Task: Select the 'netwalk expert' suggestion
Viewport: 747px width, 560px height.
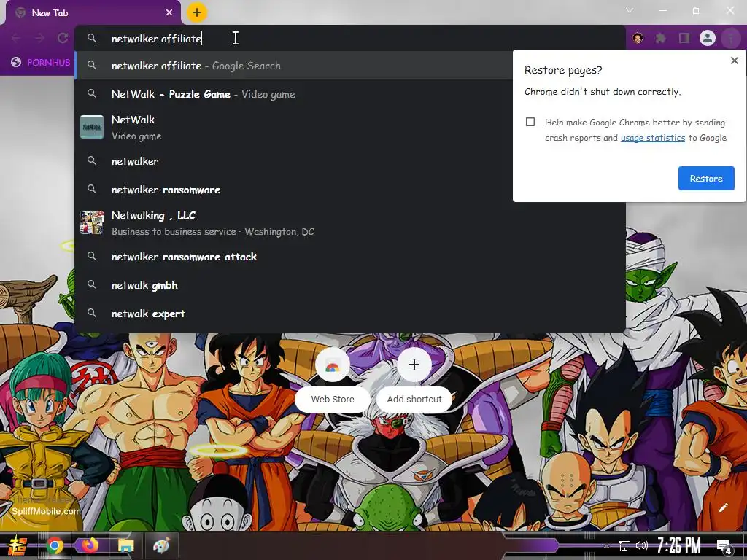Action: pyautogui.click(x=349, y=314)
